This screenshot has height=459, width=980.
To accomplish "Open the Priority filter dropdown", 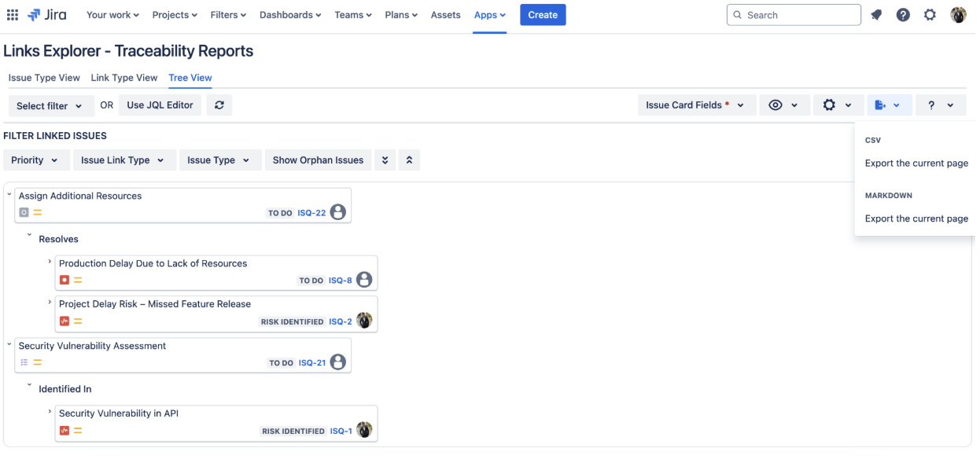I will [35, 160].
